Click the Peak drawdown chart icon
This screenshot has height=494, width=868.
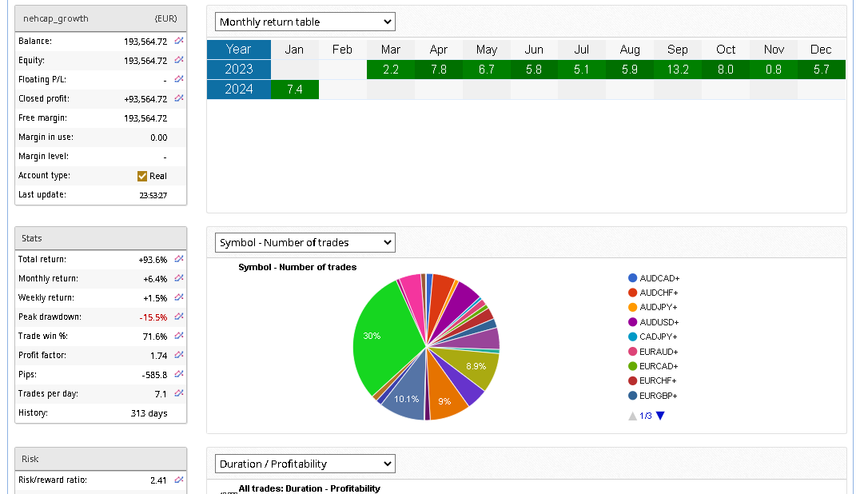(x=179, y=317)
